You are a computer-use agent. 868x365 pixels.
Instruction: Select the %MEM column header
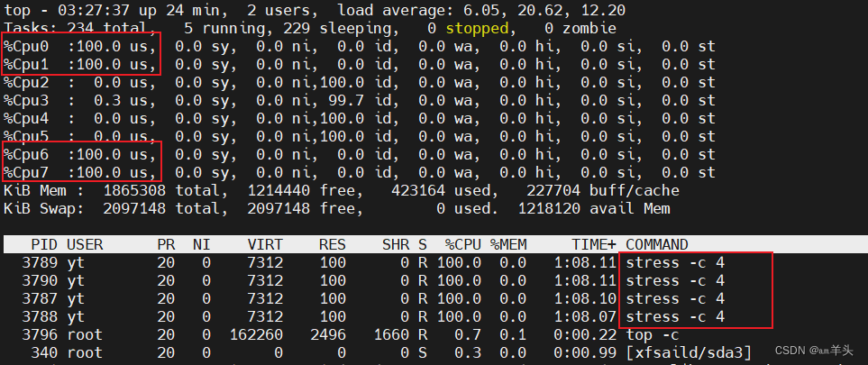[x=508, y=244]
